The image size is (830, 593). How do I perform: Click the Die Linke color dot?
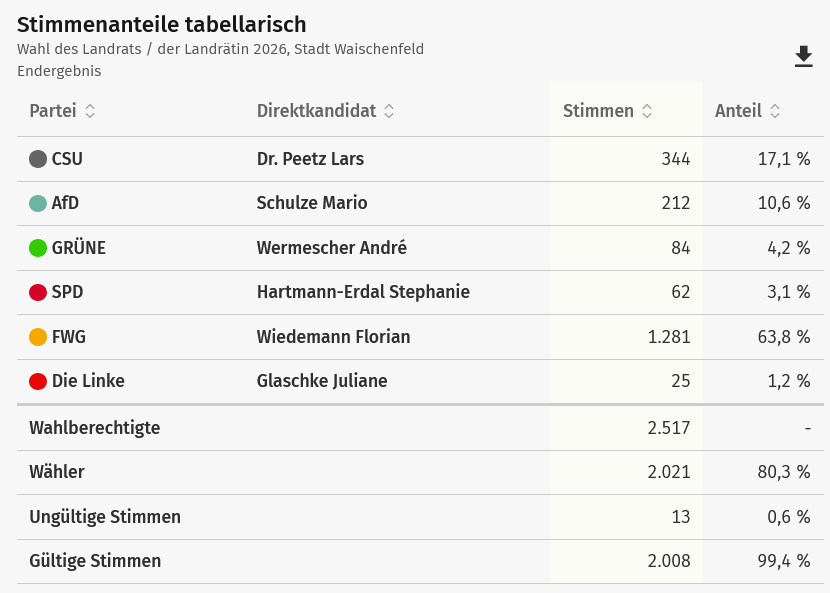[38, 381]
